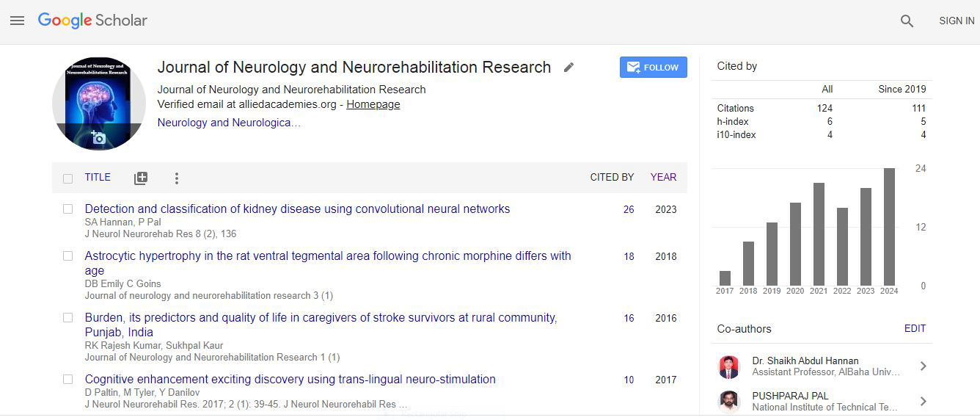Click Dr. Shaikh Abdul Hannan's avatar
The height and width of the screenshot is (420, 980).
pyautogui.click(x=729, y=366)
